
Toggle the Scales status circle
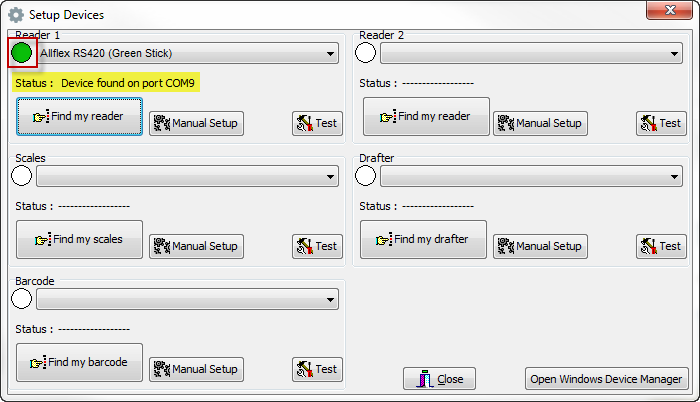[x=22, y=176]
